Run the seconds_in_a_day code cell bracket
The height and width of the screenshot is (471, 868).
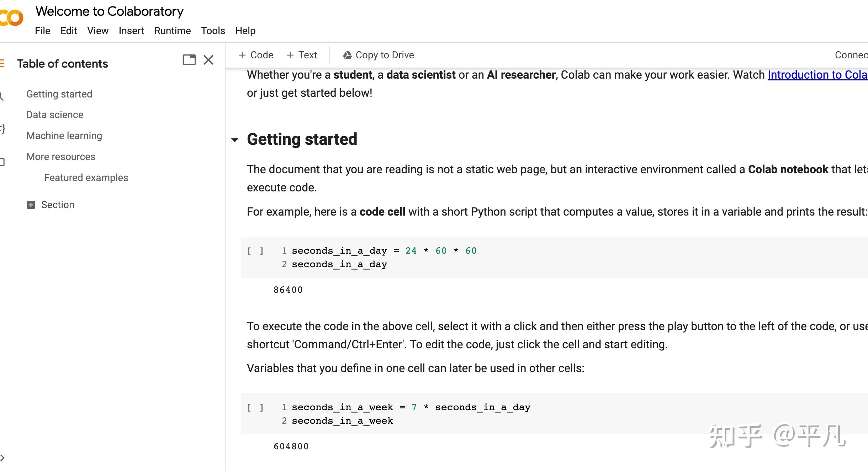tap(255, 251)
